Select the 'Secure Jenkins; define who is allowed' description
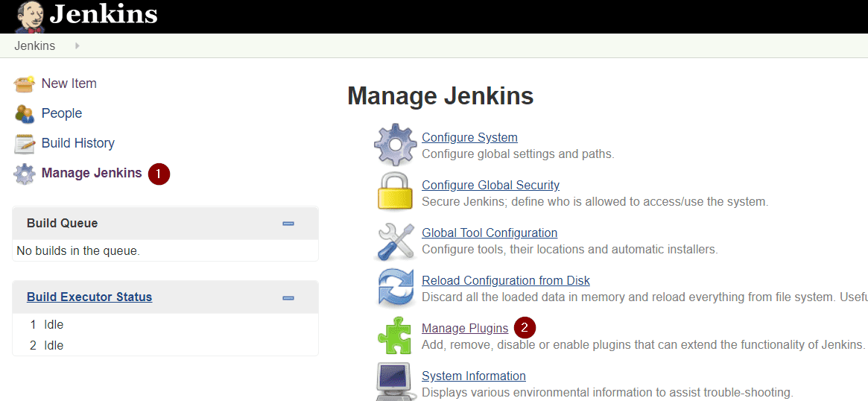The height and width of the screenshot is (401, 868). 595,201
